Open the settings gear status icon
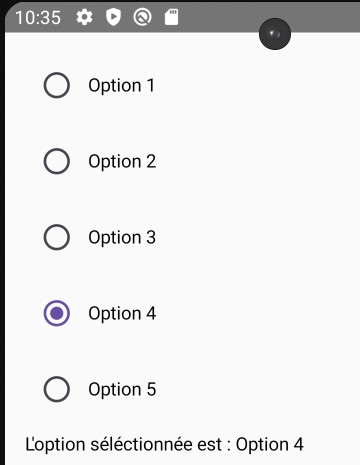This screenshot has width=360, height=465. (x=84, y=17)
